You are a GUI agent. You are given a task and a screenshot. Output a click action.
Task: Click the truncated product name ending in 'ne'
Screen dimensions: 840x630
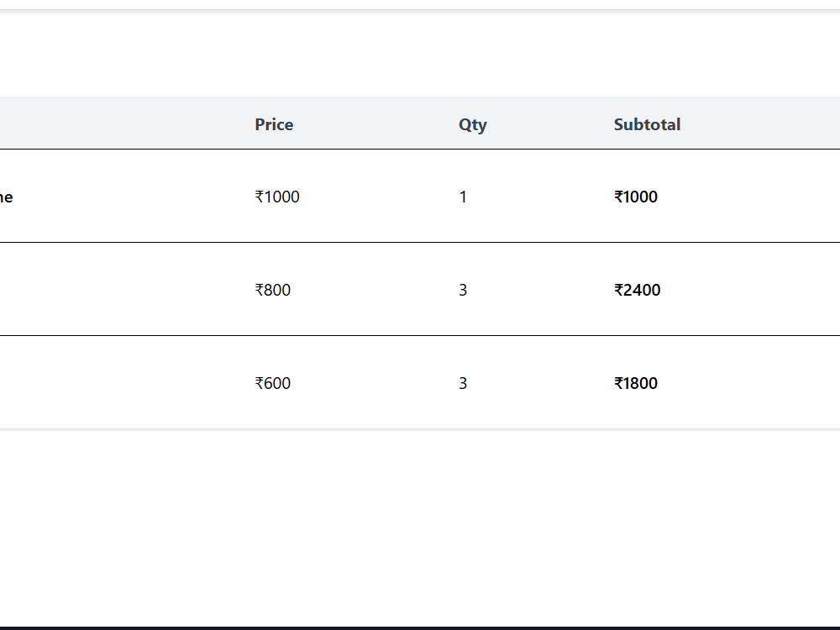[6, 197]
